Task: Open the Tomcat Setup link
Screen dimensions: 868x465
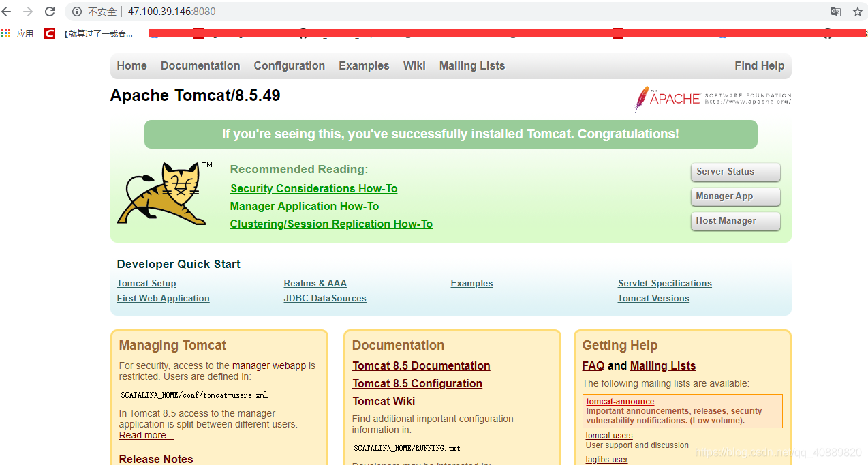Action: pyautogui.click(x=146, y=283)
